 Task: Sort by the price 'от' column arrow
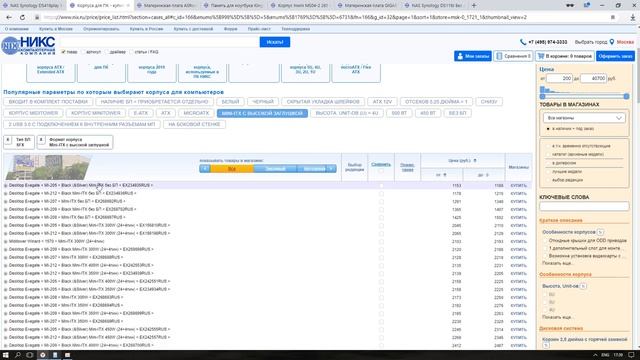click(445, 175)
